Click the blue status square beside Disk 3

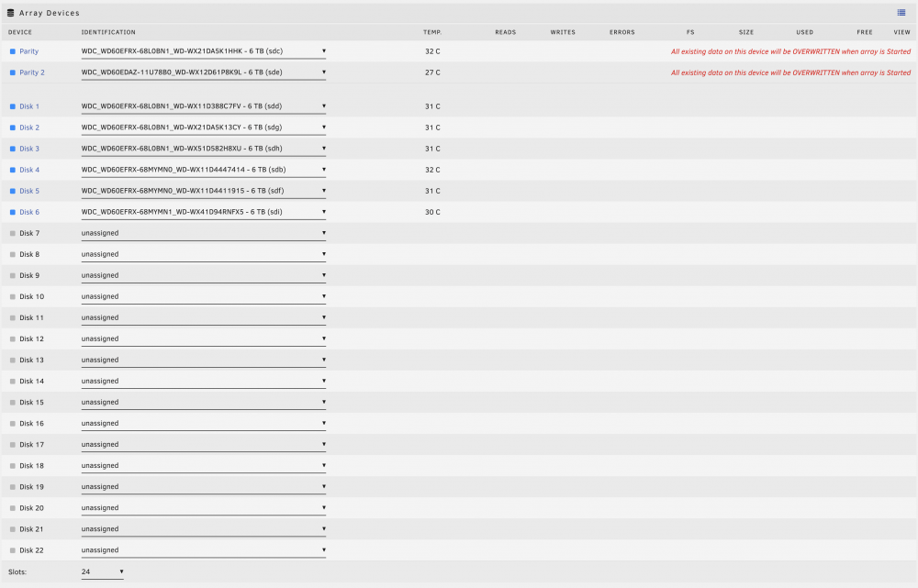[x=13, y=149]
